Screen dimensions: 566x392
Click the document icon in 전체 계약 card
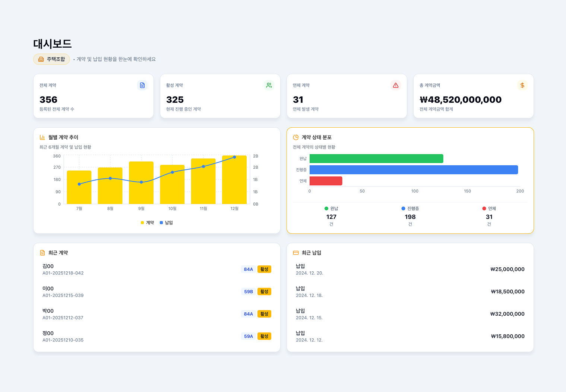142,85
